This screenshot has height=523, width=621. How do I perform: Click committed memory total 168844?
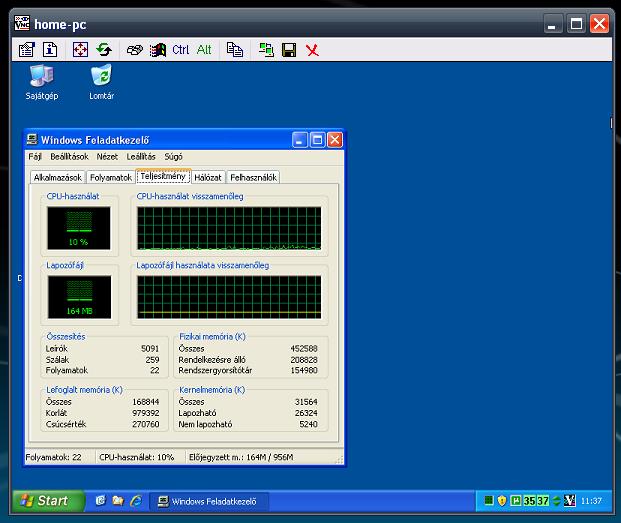pos(146,401)
